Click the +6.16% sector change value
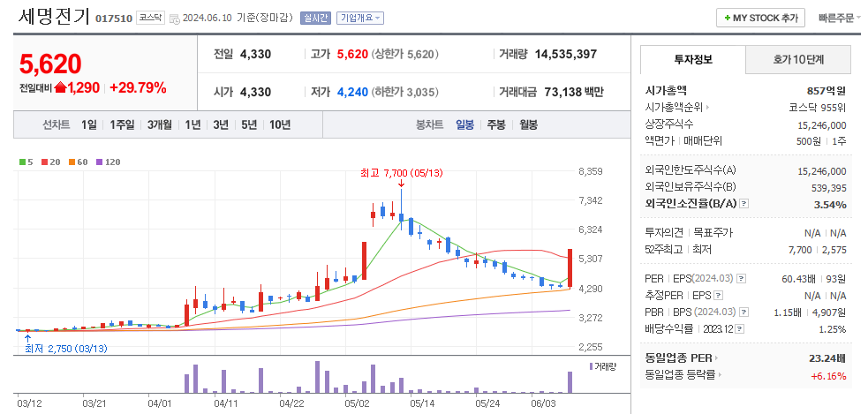Screen dimensions: 868x414 tap(828, 376)
